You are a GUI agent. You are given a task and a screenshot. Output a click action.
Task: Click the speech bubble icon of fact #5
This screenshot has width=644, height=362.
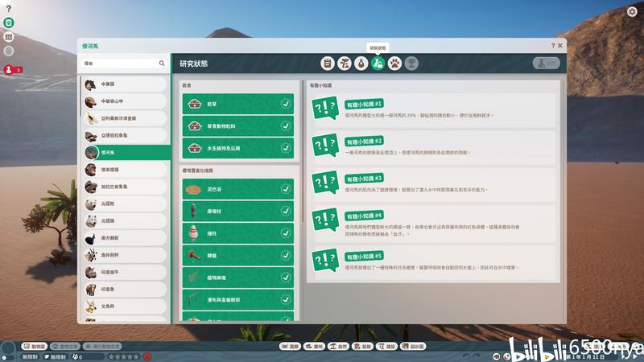click(325, 260)
